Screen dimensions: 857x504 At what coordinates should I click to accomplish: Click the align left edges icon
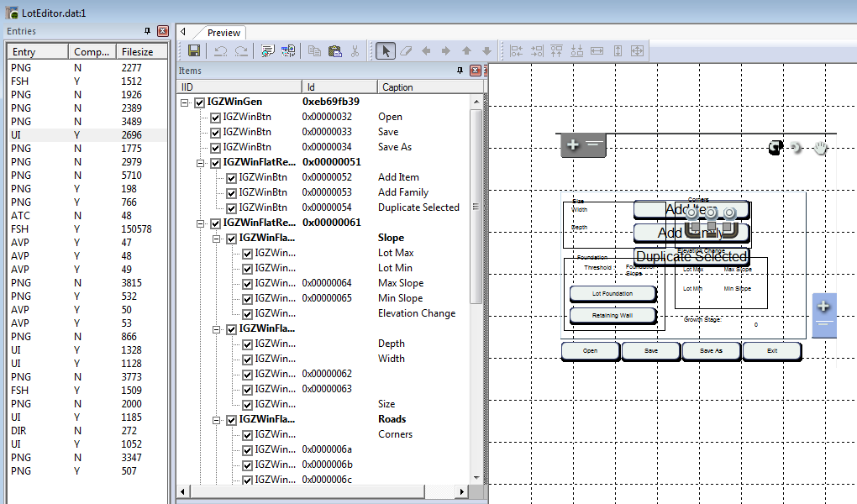tap(517, 51)
